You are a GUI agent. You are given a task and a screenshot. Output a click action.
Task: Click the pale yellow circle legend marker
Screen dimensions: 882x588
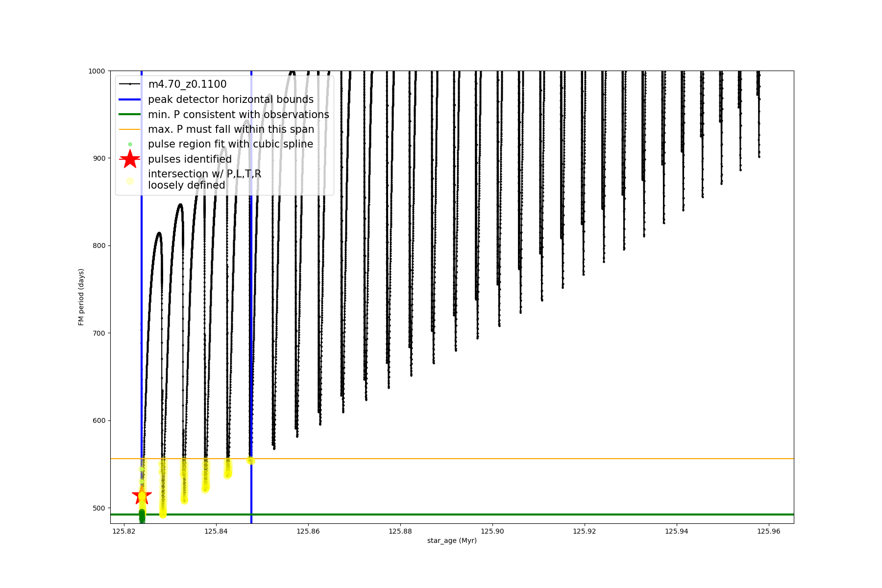click(x=130, y=181)
